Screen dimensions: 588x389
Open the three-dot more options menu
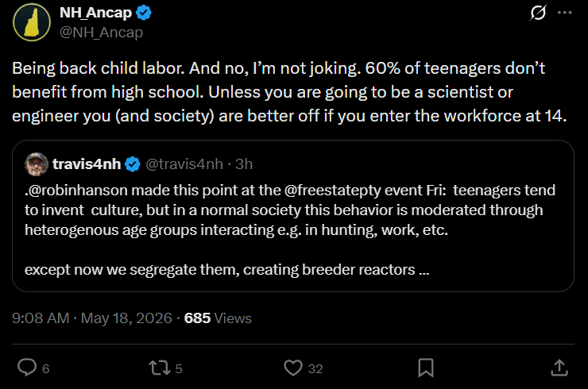[x=564, y=13]
